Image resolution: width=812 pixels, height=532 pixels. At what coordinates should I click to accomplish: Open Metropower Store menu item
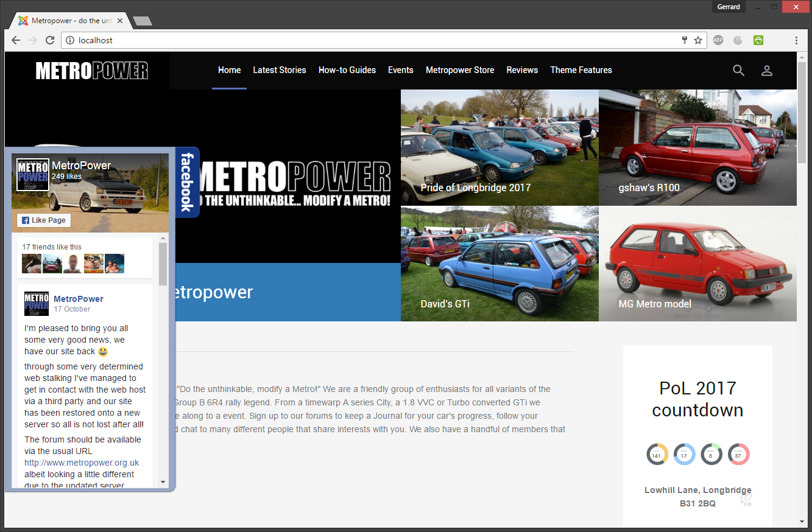click(460, 70)
